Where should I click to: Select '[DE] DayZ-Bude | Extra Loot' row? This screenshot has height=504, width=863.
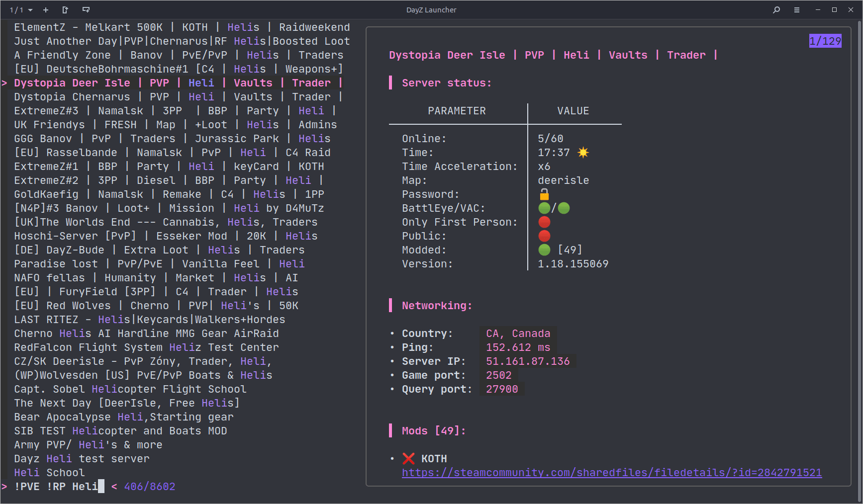(159, 250)
